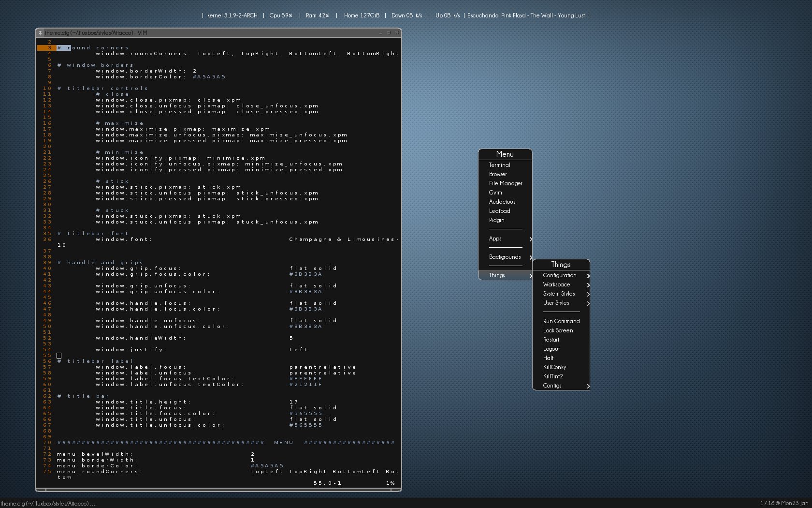The height and width of the screenshot is (508, 812).
Task: Expand the Apps submenu
Action: click(505, 239)
